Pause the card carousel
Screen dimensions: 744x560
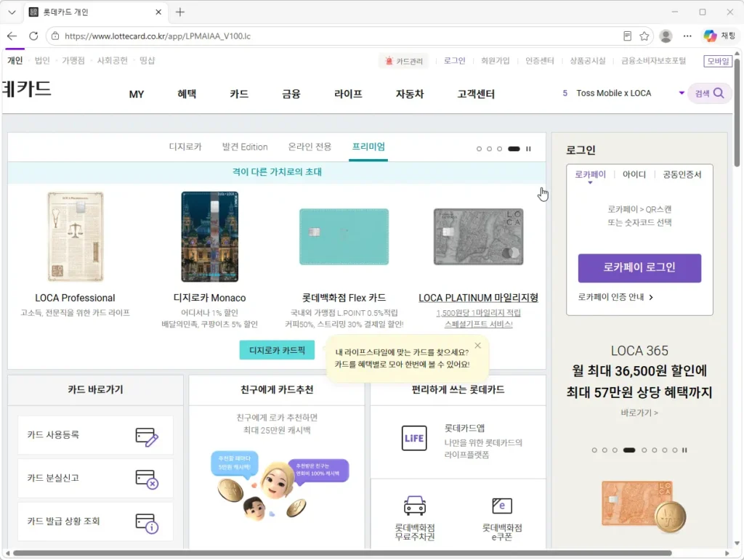(528, 149)
